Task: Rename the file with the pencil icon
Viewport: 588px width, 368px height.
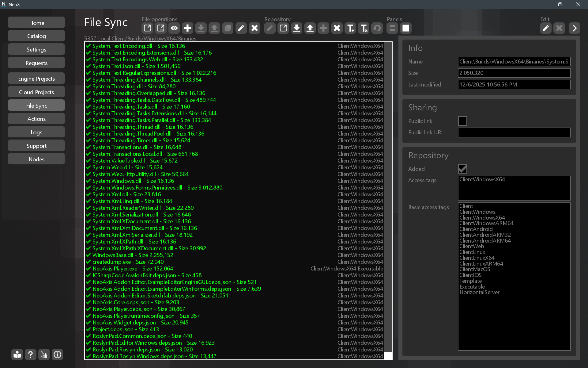Action: coord(241,28)
